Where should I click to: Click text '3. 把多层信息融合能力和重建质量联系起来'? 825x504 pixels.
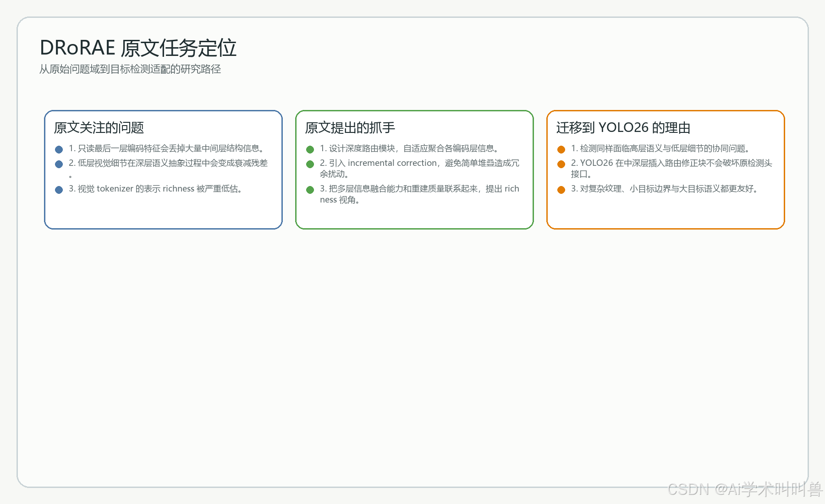399,189
